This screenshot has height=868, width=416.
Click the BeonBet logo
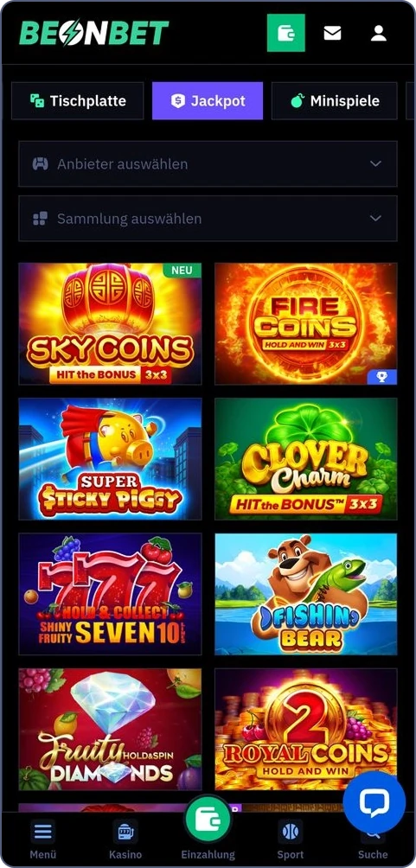tap(94, 33)
